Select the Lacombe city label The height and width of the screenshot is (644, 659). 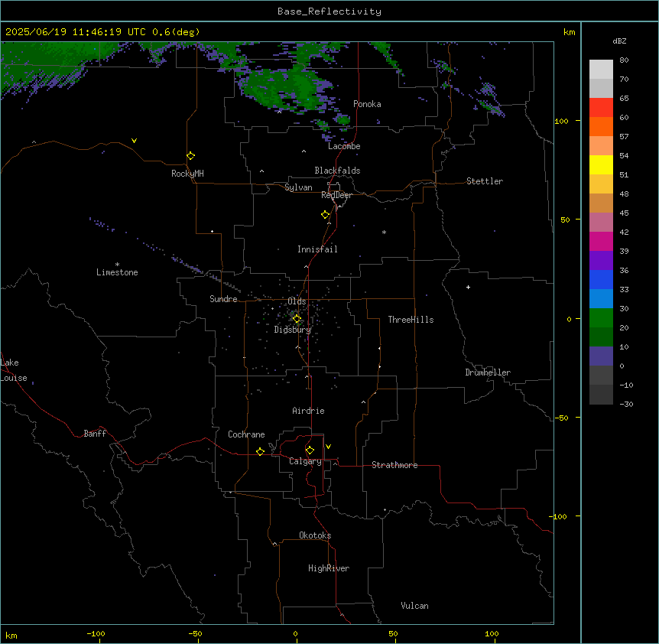click(344, 146)
